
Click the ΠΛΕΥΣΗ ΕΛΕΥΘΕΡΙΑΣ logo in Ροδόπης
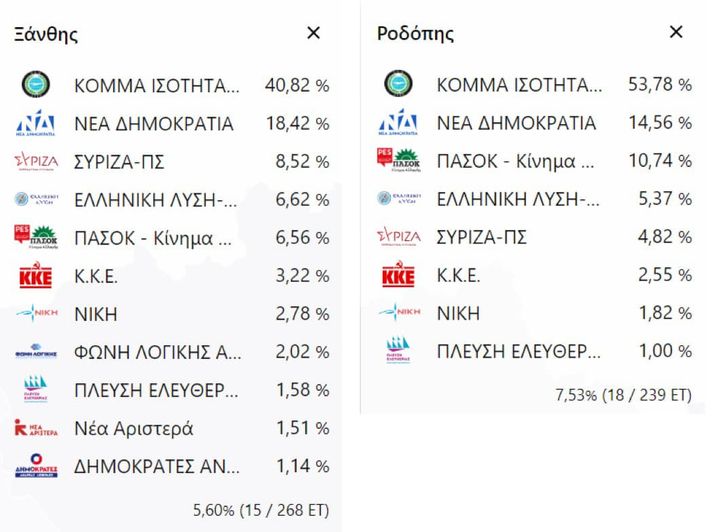[x=398, y=350]
